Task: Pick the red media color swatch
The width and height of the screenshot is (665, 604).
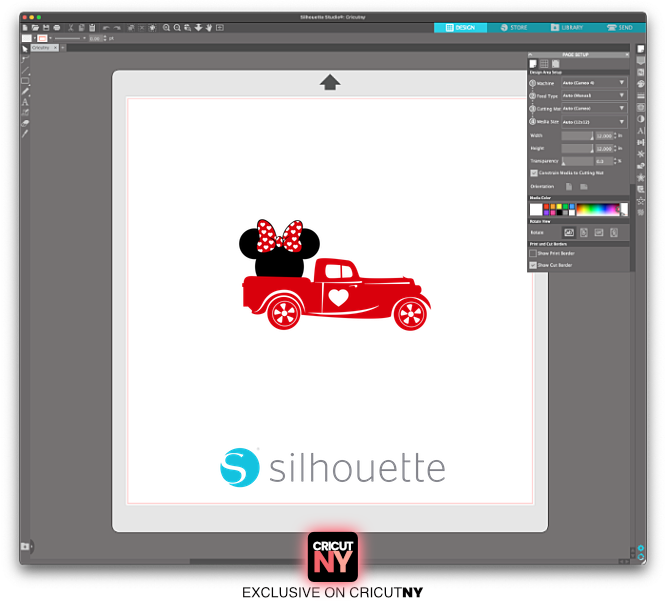Action: 546,207
